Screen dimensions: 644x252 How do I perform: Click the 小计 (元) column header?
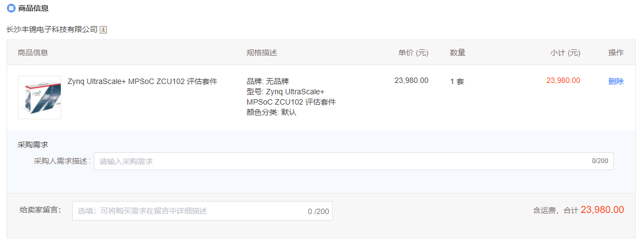click(x=565, y=53)
